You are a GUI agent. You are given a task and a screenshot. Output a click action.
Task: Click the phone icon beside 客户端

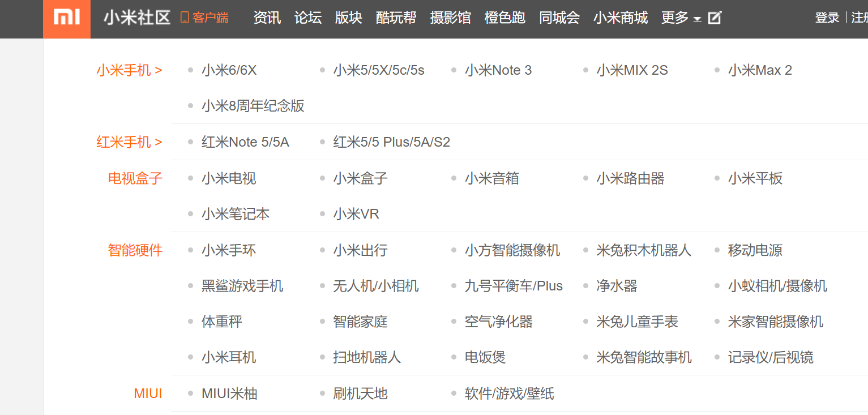click(184, 18)
